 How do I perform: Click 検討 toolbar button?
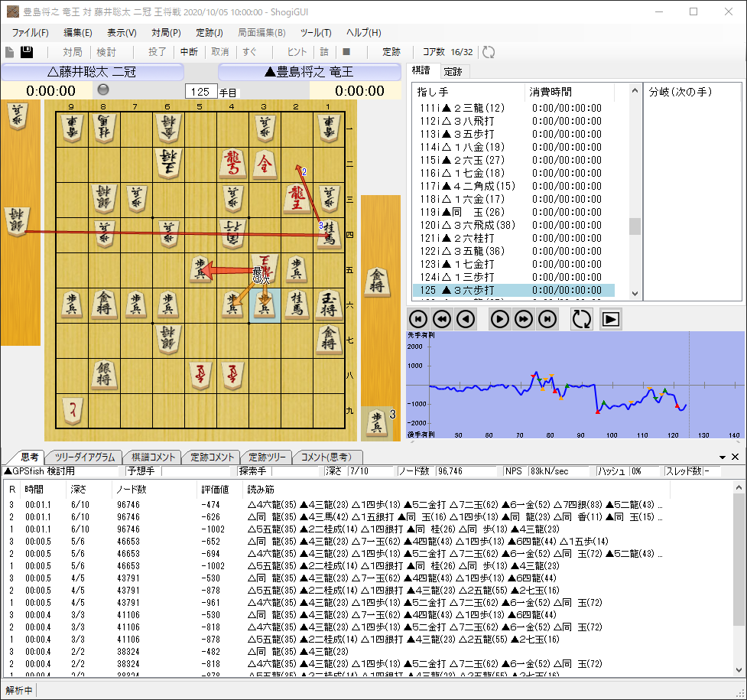coord(106,52)
